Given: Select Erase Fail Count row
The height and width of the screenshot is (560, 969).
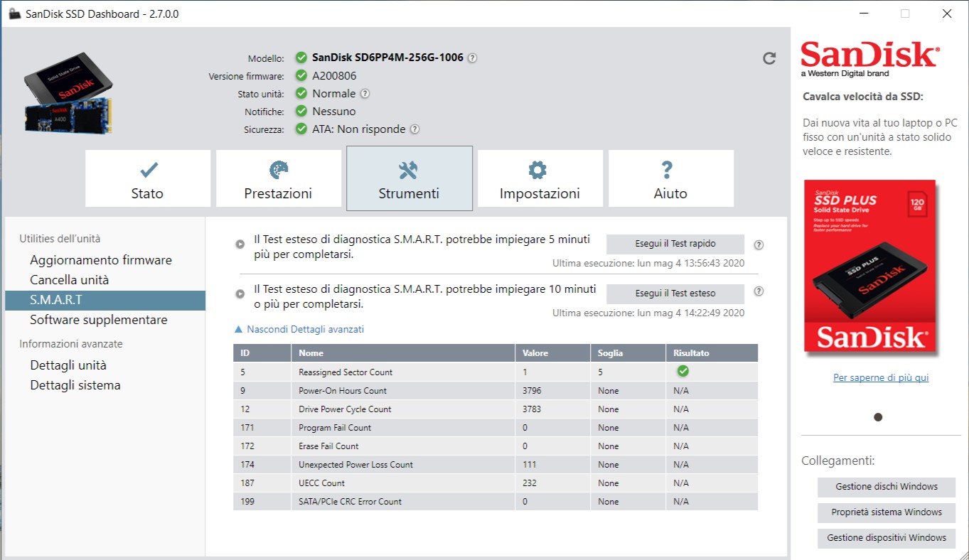Looking at the screenshot, I should point(496,446).
